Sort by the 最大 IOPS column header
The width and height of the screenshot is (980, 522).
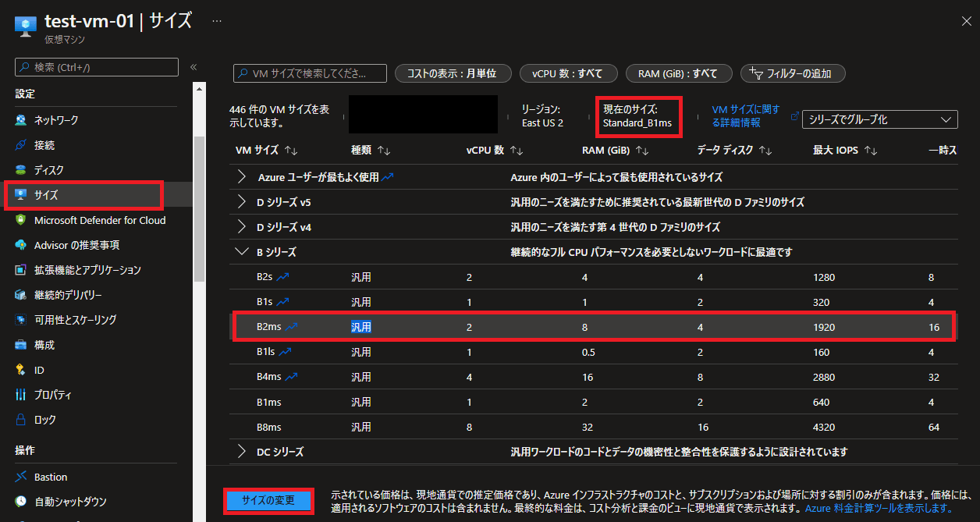click(845, 150)
